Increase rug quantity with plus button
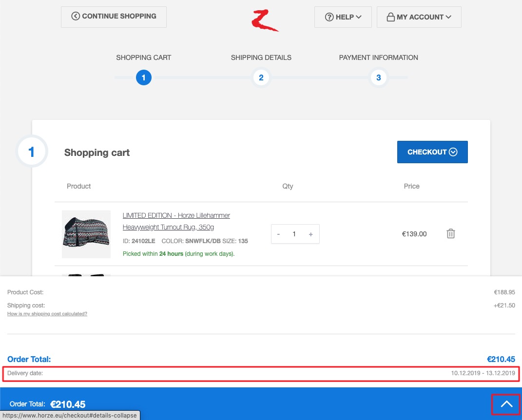The image size is (522, 420). tap(310, 234)
